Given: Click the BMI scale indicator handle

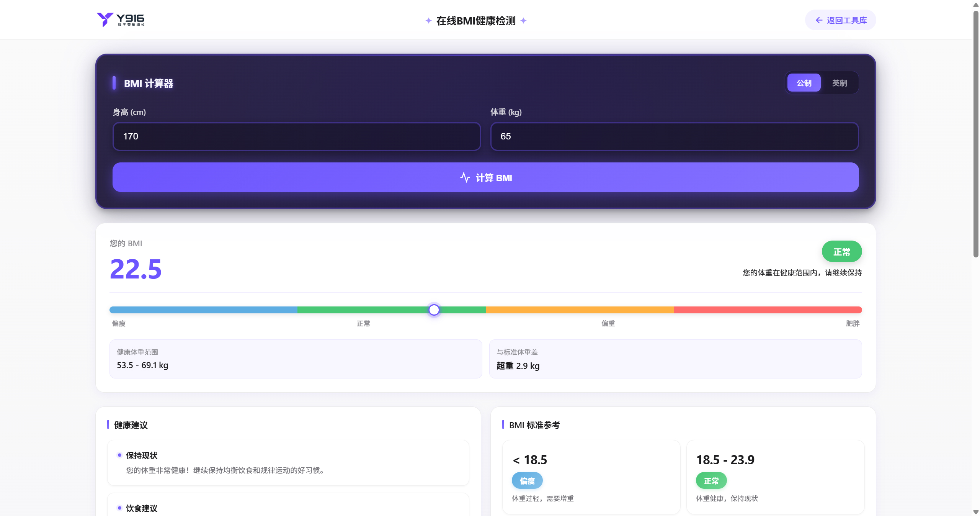Looking at the screenshot, I should point(434,310).
